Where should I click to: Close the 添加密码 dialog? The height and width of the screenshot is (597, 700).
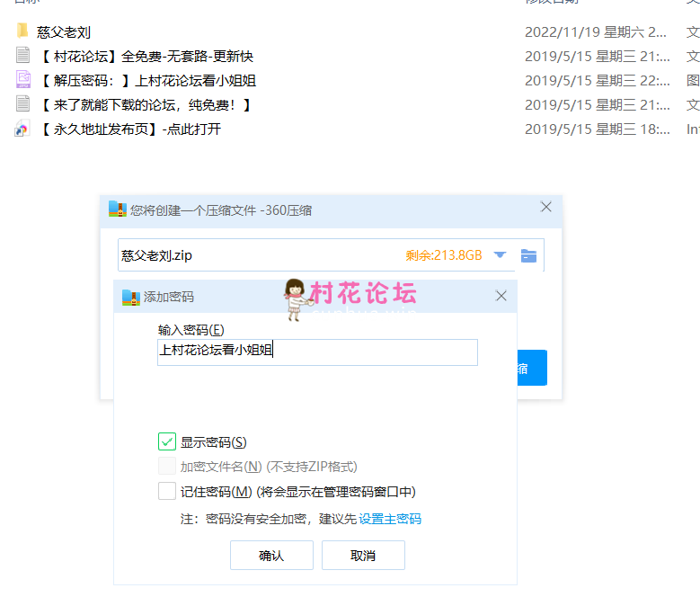(501, 296)
